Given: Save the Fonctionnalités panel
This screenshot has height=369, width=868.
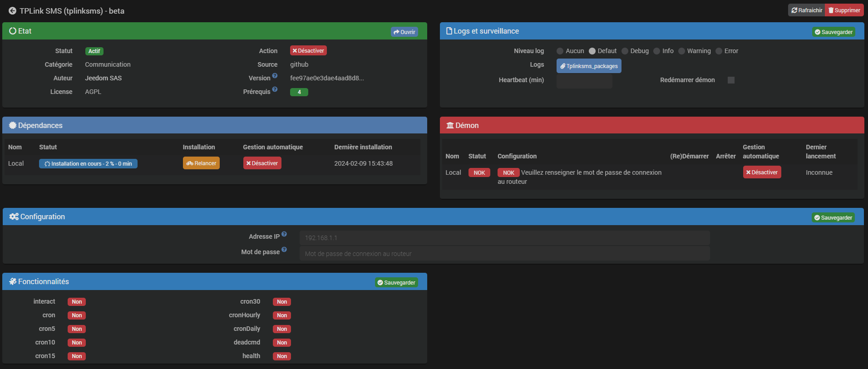Looking at the screenshot, I should 396,282.
